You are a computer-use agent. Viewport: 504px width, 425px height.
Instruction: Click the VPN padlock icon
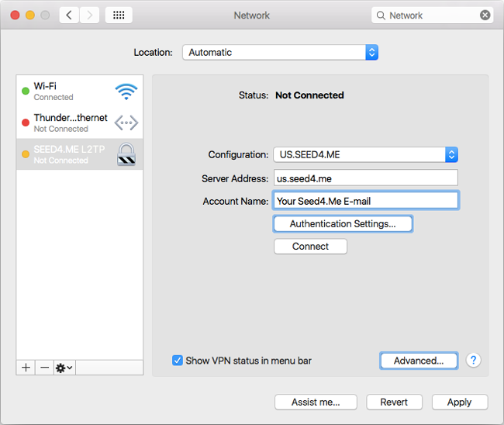point(126,154)
